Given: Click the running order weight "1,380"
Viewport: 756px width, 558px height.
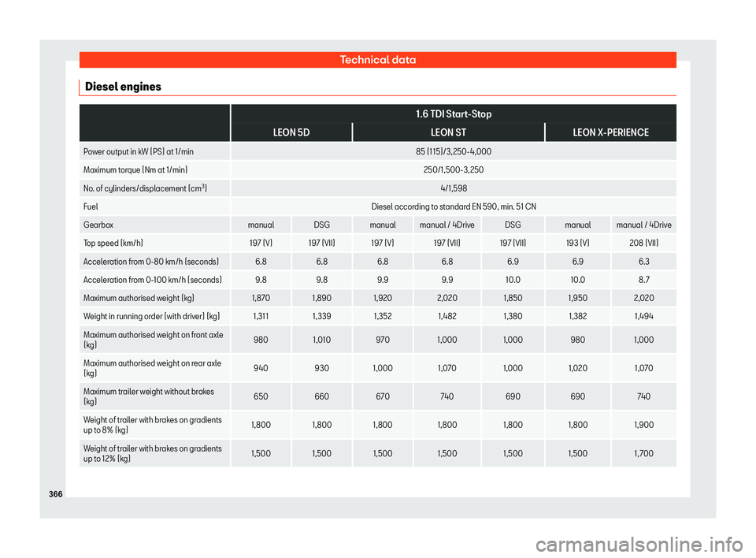Looking at the screenshot, I should pyautogui.click(x=513, y=317).
